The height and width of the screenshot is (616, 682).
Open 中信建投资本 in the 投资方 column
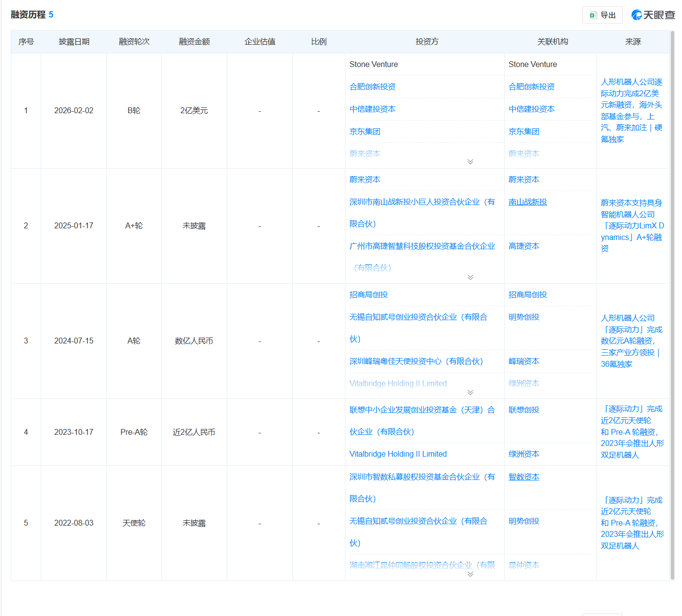click(373, 109)
